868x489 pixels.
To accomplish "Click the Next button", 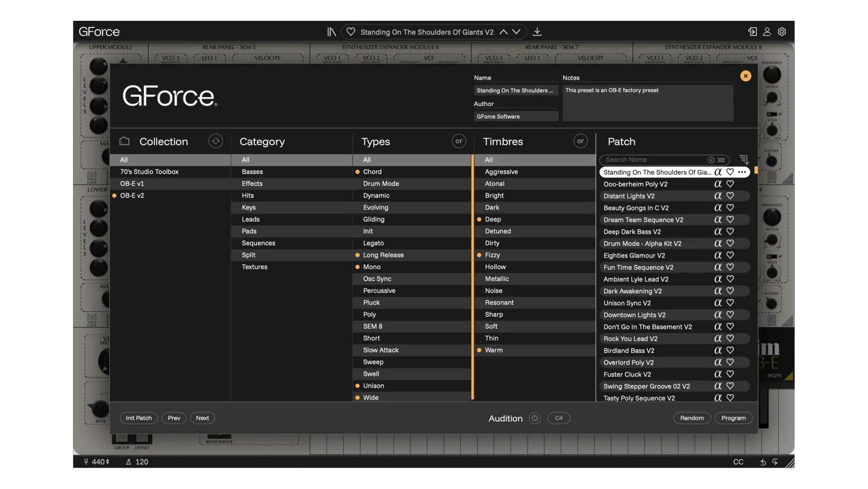I will [x=202, y=418].
